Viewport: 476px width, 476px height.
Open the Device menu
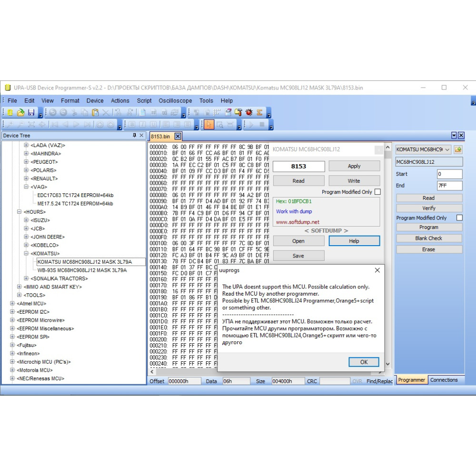click(95, 101)
